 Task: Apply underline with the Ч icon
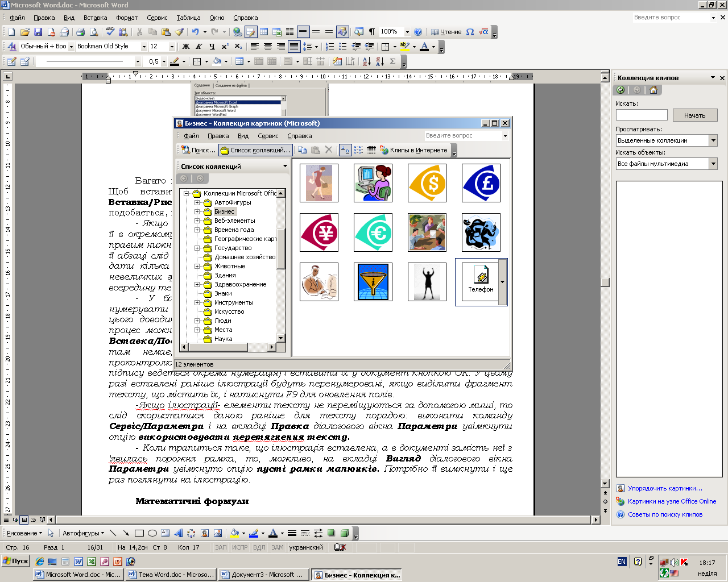pos(212,47)
